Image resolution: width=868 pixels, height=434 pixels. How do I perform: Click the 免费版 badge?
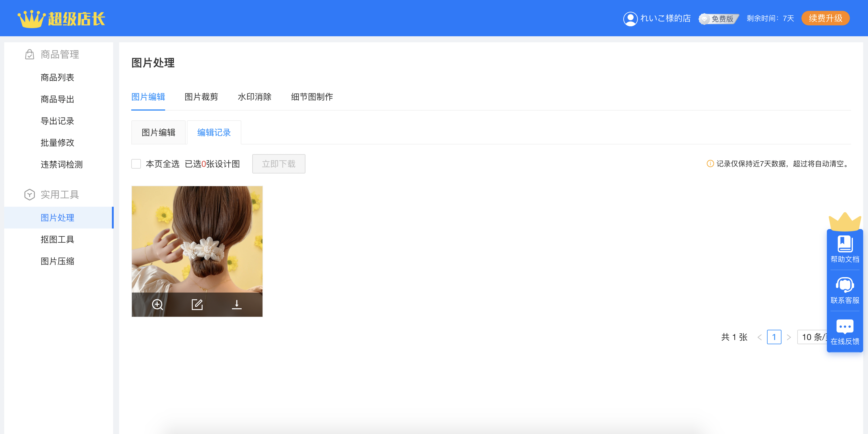[719, 18]
